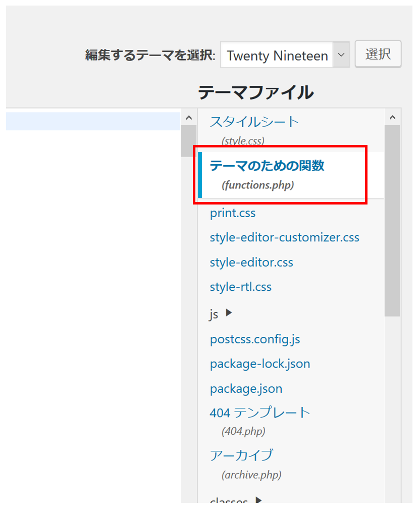Open postcss.config.js file
420x510 pixels.
[254, 339]
